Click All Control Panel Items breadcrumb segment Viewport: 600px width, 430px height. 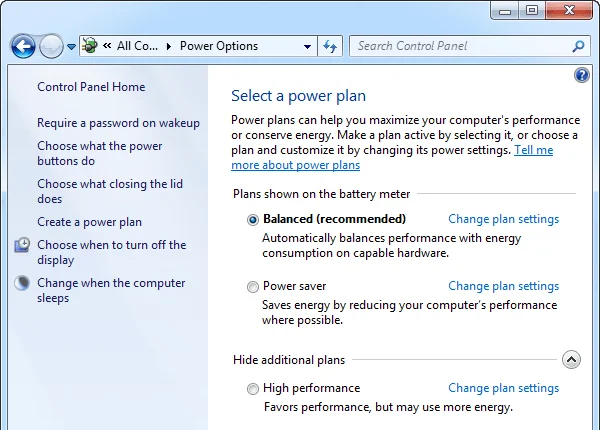tap(136, 46)
